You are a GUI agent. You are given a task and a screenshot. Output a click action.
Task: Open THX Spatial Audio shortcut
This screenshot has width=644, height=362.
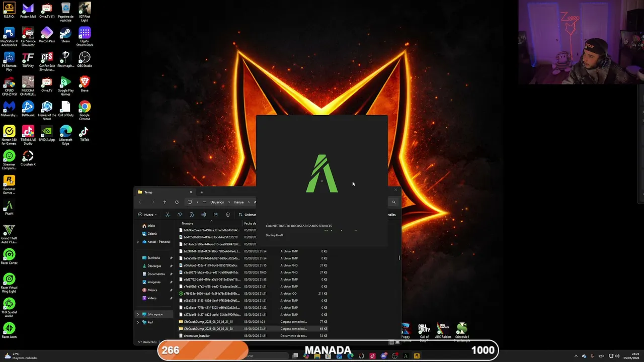click(x=9, y=308)
